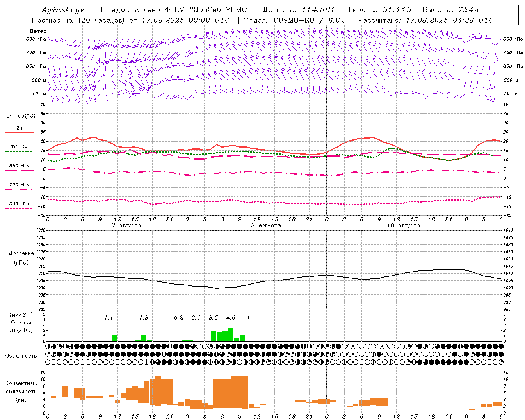Click the '2м' temperature legend entry
This screenshot has height=420, width=525.
(x=19, y=128)
